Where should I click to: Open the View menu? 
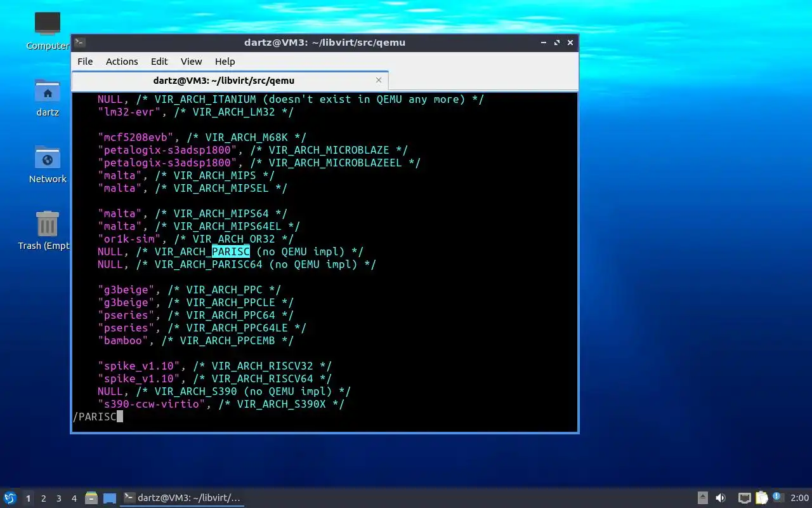pyautogui.click(x=191, y=62)
